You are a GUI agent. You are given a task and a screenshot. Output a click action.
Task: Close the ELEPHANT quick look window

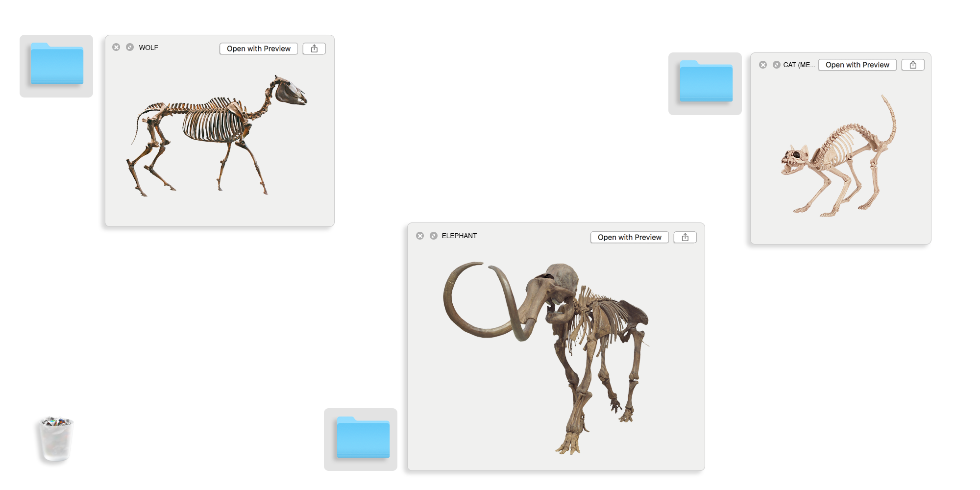click(420, 236)
